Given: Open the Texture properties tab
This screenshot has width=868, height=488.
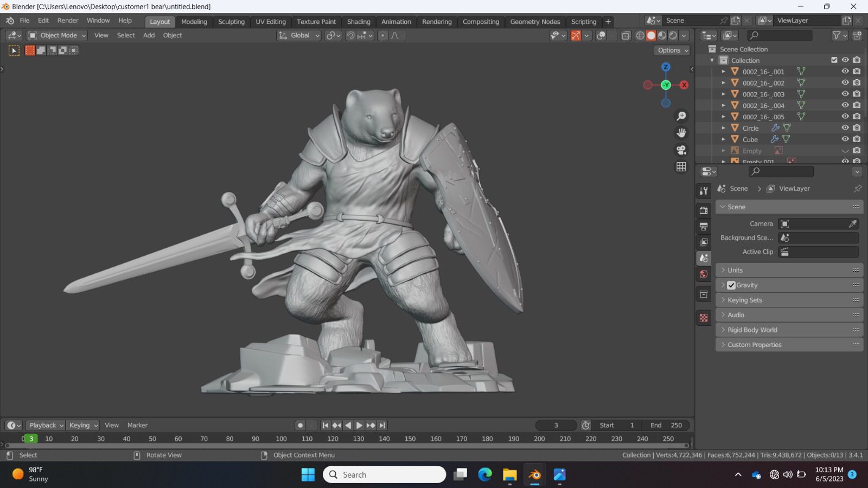Looking at the screenshot, I should tap(704, 318).
